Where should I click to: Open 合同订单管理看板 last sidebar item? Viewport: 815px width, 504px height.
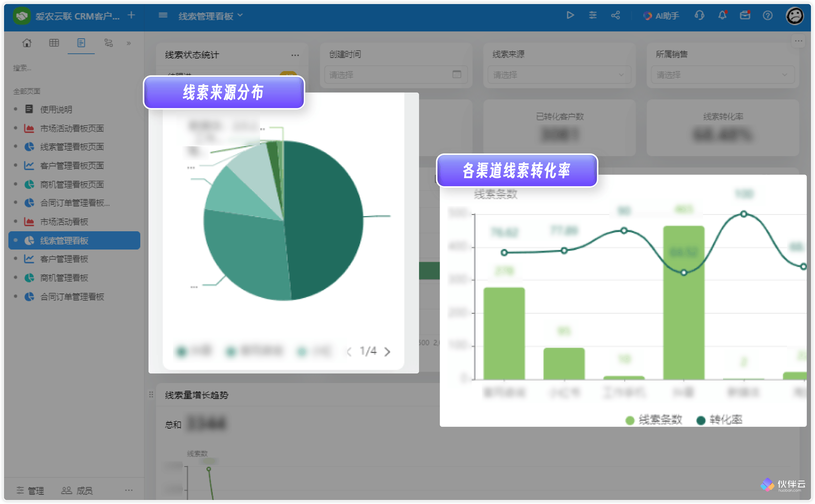point(74,297)
